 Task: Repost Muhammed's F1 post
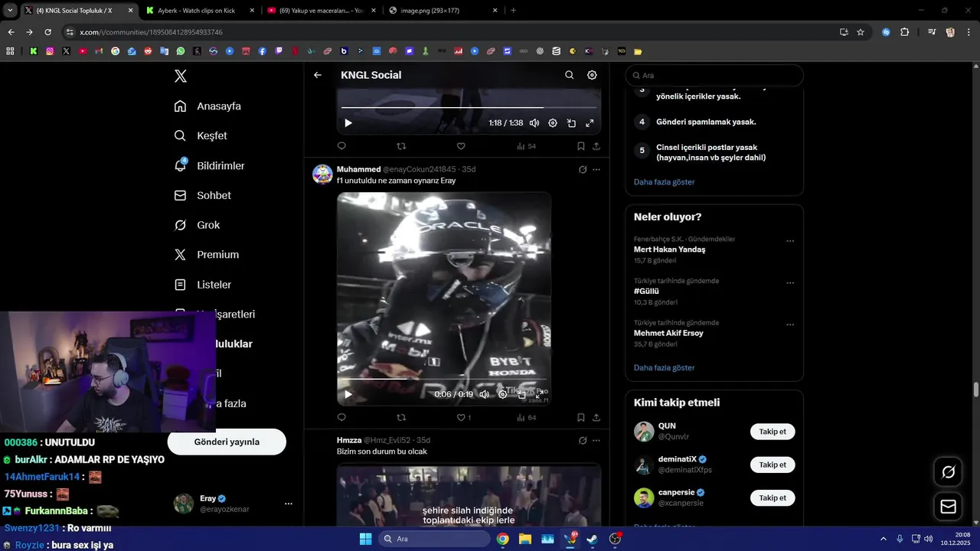pos(401,418)
